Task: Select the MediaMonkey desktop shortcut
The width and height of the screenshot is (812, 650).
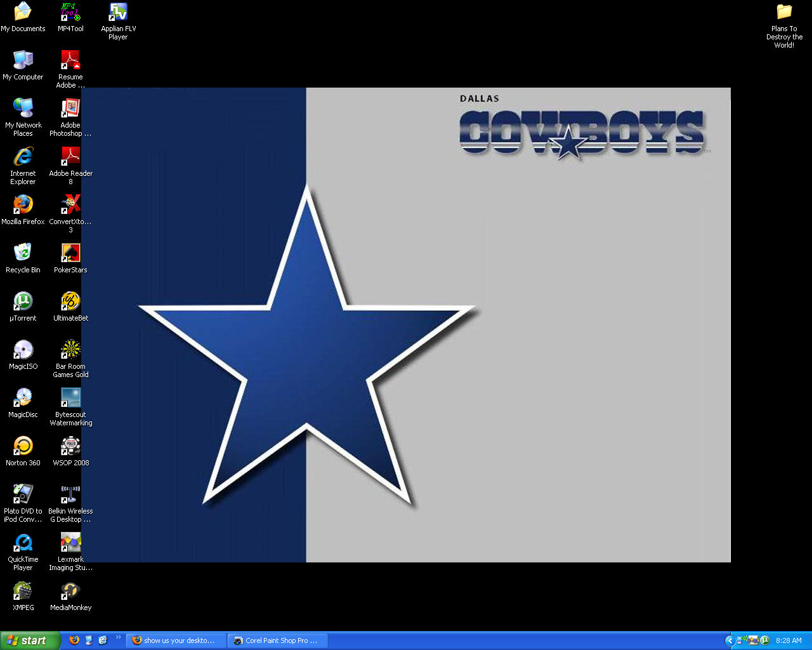Action: click(x=70, y=596)
